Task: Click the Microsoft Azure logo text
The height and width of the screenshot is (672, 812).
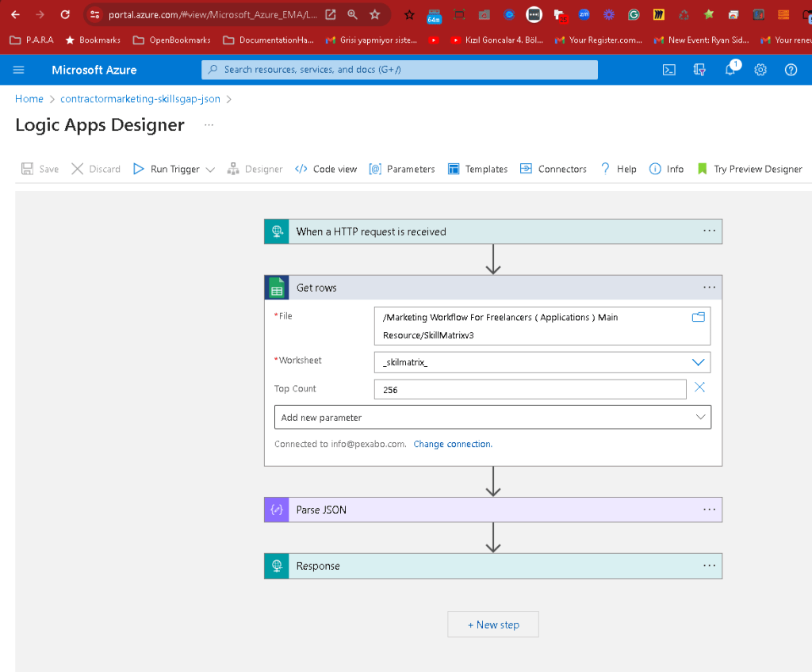Action: [x=94, y=70]
